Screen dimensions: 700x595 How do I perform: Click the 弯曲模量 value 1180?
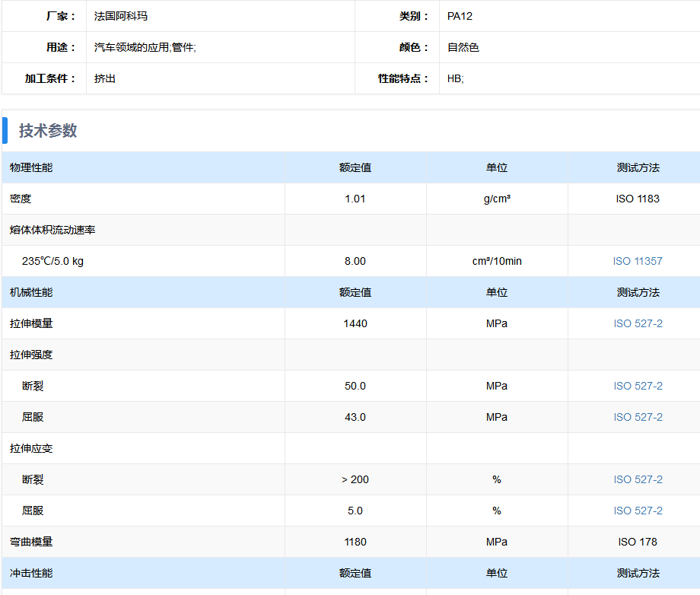click(355, 542)
